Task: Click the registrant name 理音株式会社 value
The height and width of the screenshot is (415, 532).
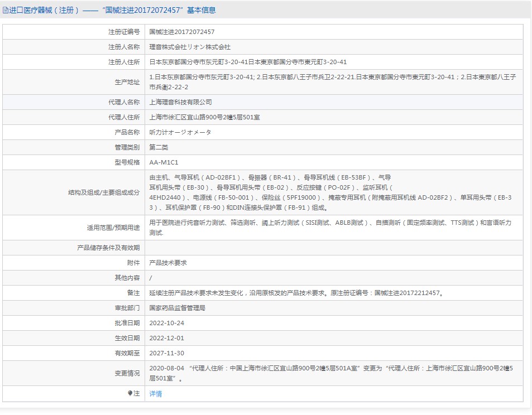Action: coord(190,47)
